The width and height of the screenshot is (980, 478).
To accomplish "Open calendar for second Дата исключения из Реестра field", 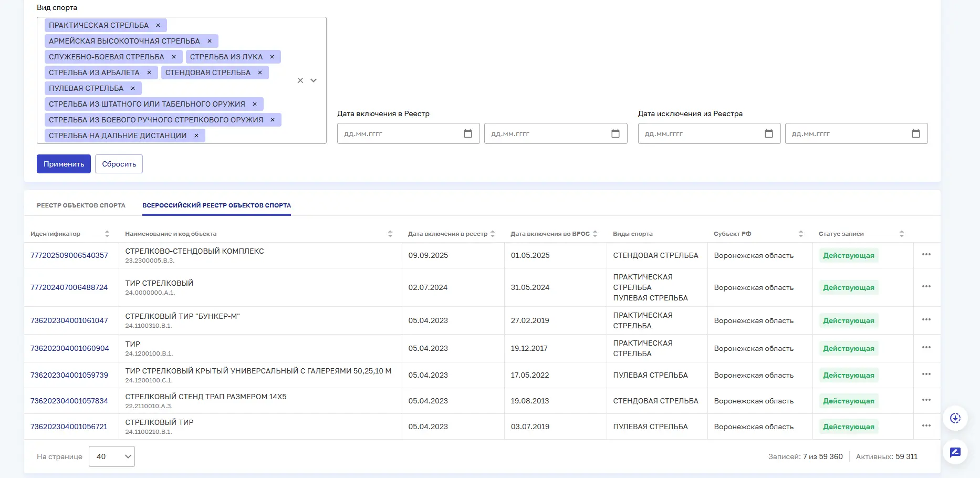I will click(x=916, y=133).
